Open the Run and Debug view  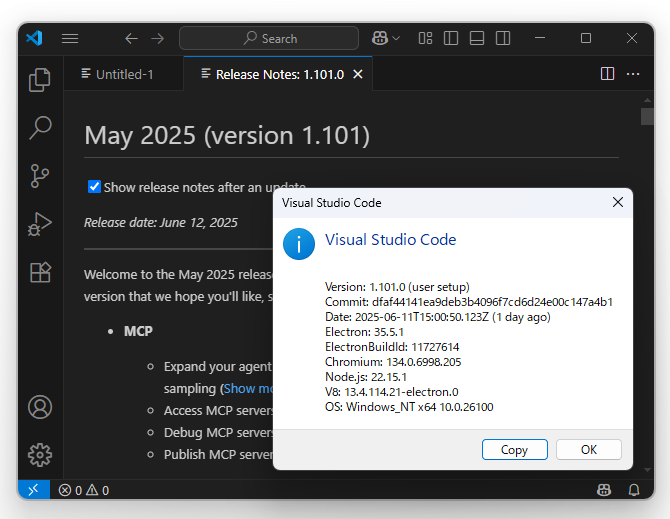(x=40, y=224)
